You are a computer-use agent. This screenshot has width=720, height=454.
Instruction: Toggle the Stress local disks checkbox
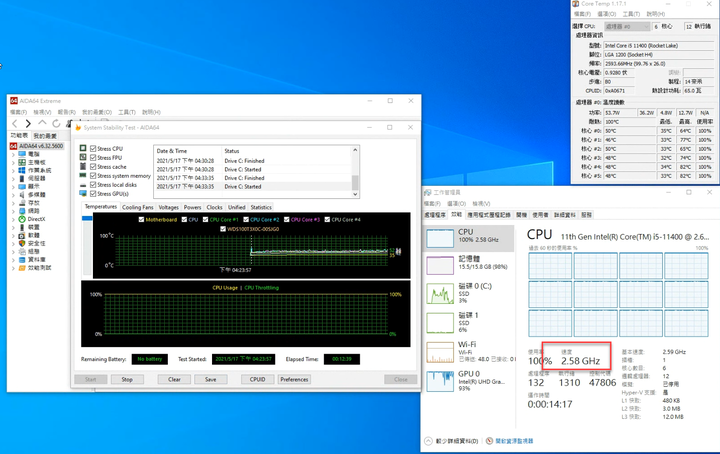[93, 185]
